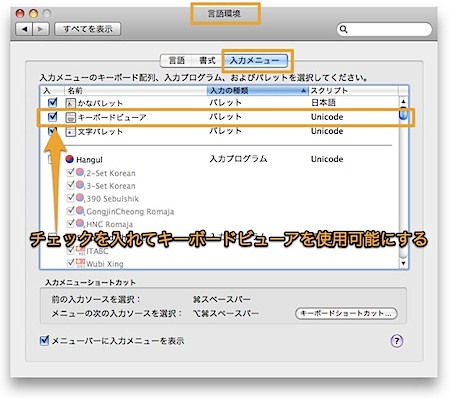
Task: Open キーボードショートカット… button
Action: [x=346, y=313]
